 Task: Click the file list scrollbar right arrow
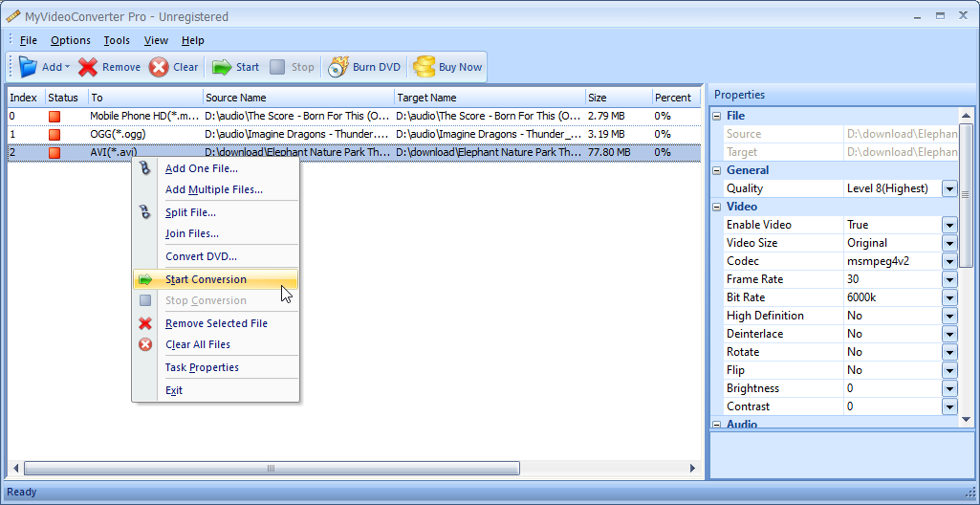pyautogui.click(x=692, y=468)
